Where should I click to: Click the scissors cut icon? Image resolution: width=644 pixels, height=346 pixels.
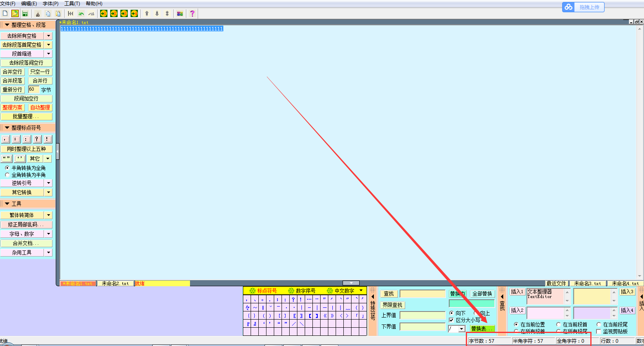click(x=38, y=13)
